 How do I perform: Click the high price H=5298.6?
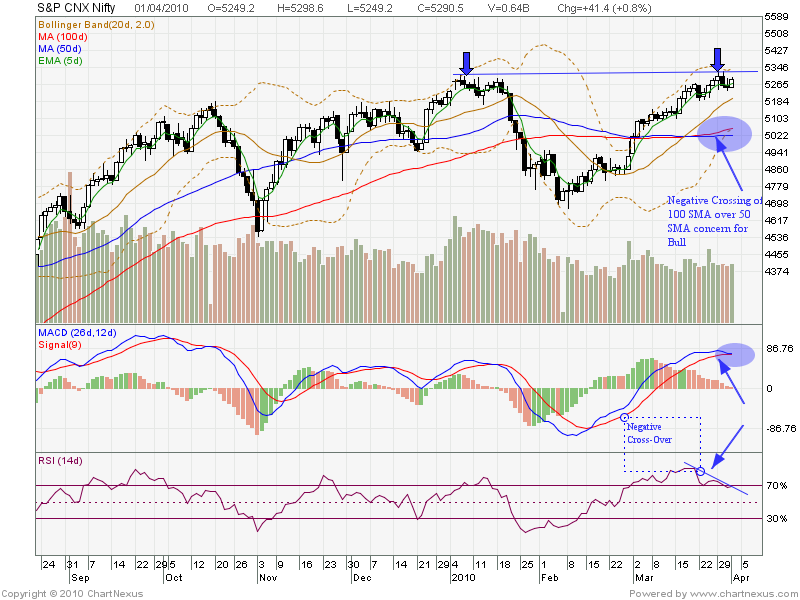coord(300,8)
